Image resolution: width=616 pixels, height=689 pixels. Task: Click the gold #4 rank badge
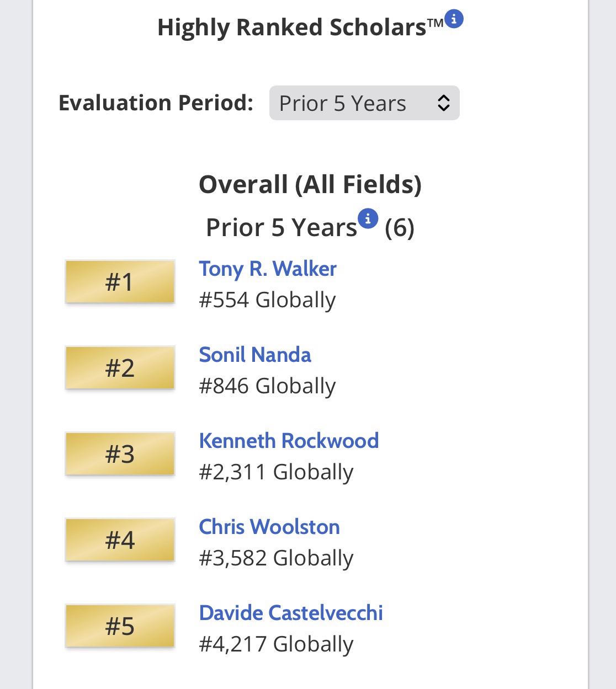pyautogui.click(x=120, y=540)
